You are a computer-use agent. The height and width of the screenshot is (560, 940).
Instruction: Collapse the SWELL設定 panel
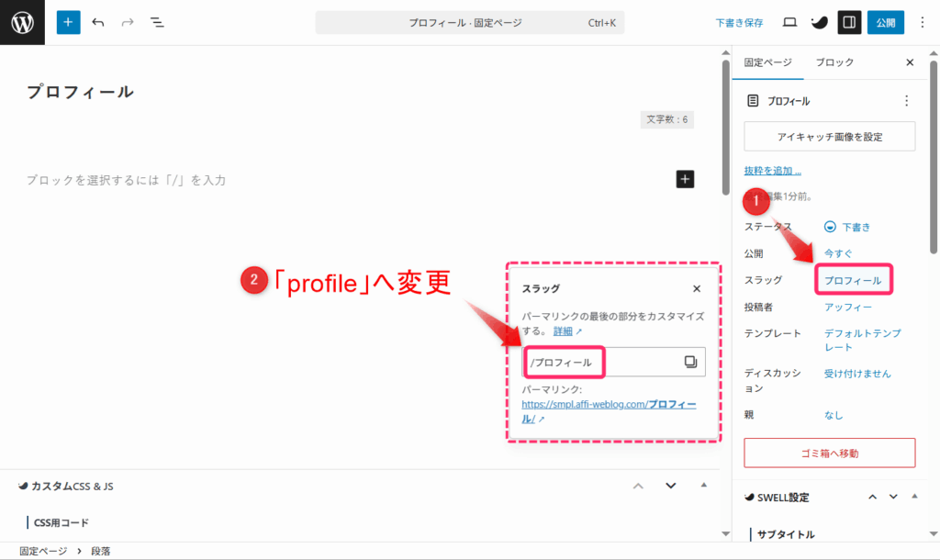[914, 497]
